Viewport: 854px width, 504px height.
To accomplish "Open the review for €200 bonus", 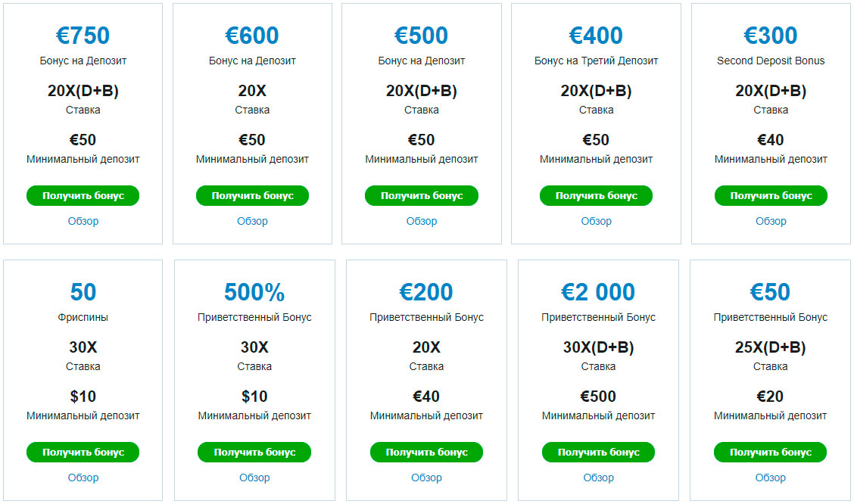I will click(426, 478).
